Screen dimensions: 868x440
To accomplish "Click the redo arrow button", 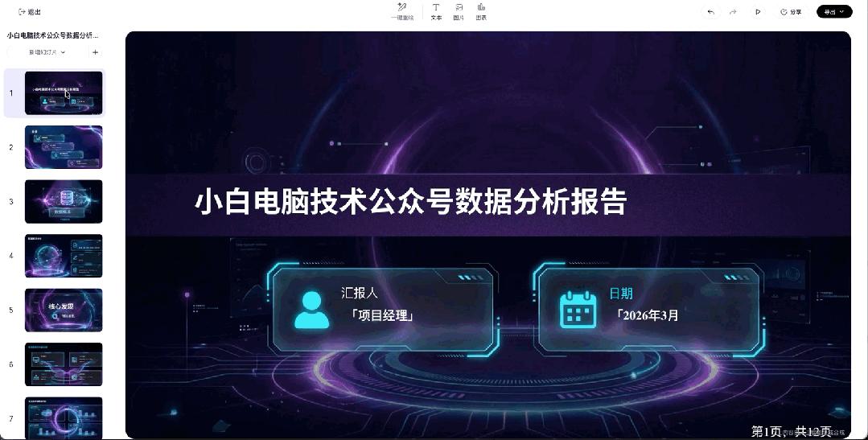I will tap(733, 11).
